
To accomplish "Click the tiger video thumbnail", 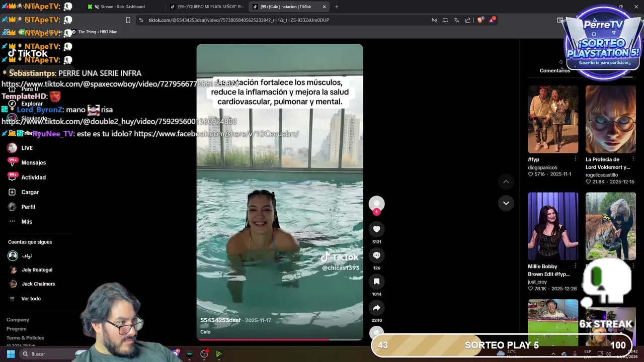I will coord(610,226).
